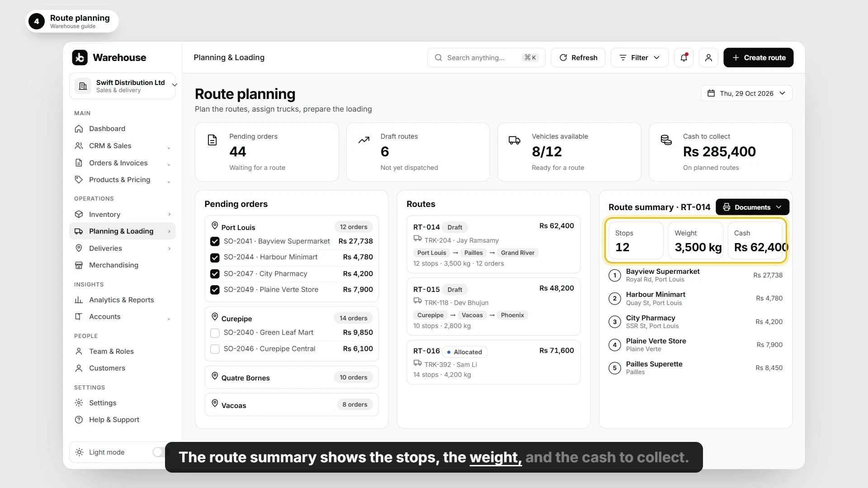Viewport: 868px width, 488px height.
Task: Open the user profile icon
Action: [708, 57]
